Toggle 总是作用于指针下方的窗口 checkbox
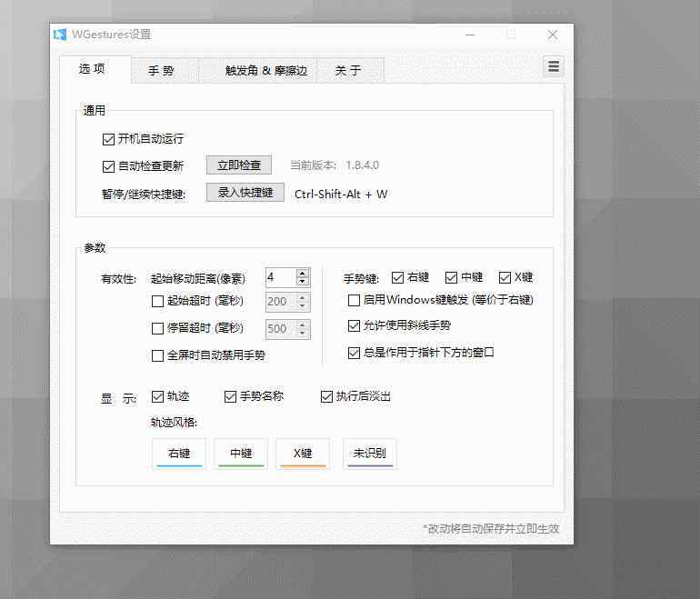 [x=354, y=353]
